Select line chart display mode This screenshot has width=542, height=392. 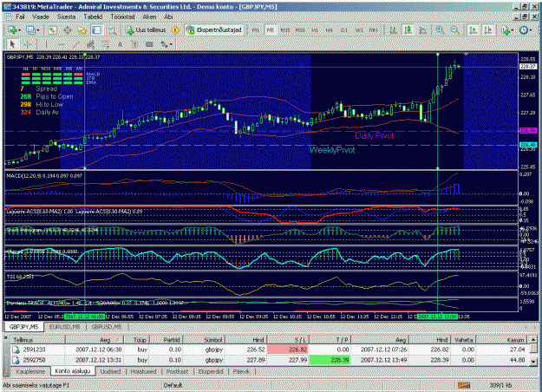click(x=422, y=30)
